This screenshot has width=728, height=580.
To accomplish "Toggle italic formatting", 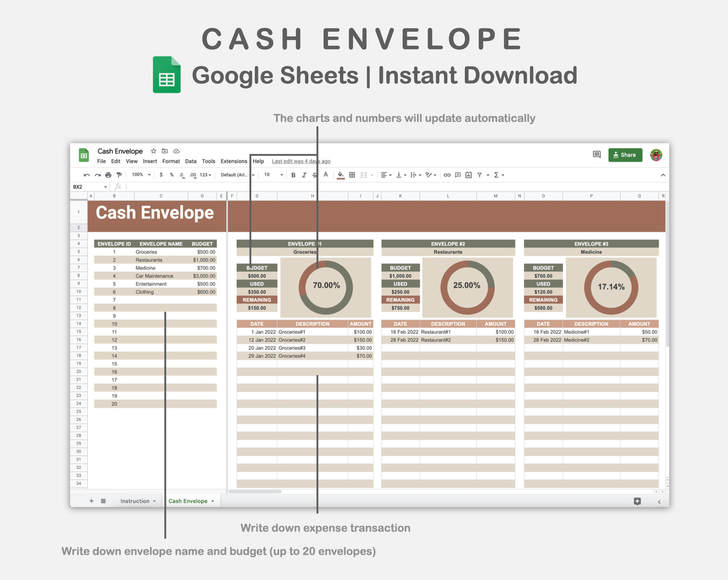I will (x=304, y=175).
